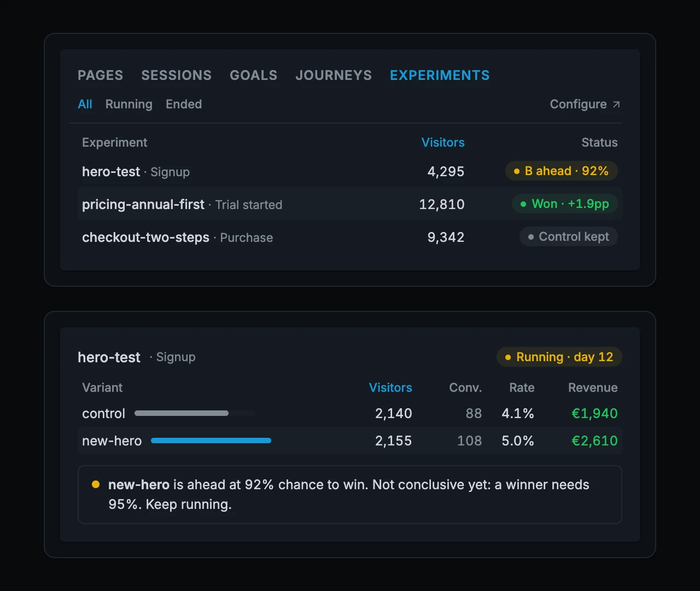This screenshot has height=591, width=700.
Task: Sort variants by Visitors column
Action: (x=390, y=387)
